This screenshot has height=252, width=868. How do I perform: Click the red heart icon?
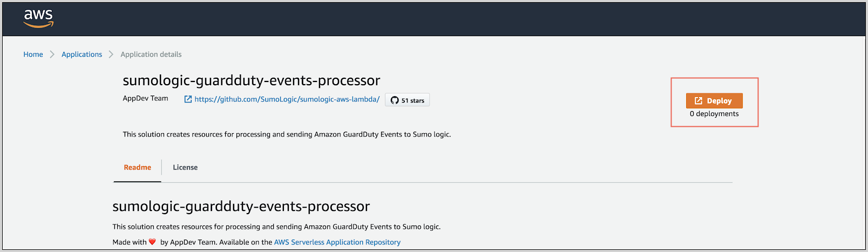(x=153, y=242)
